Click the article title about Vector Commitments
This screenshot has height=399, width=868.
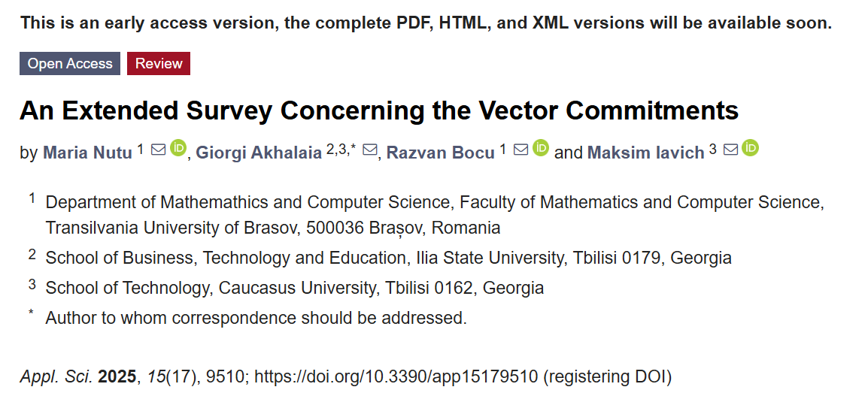click(379, 110)
